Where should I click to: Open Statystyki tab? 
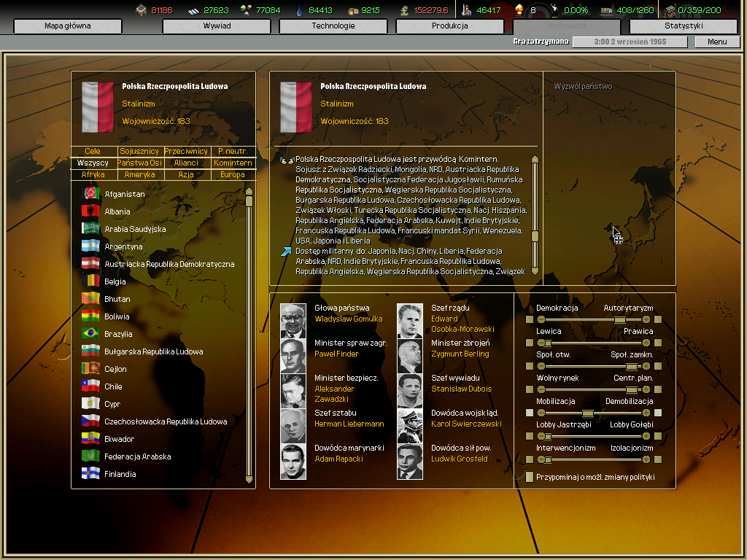[x=684, y=26]
